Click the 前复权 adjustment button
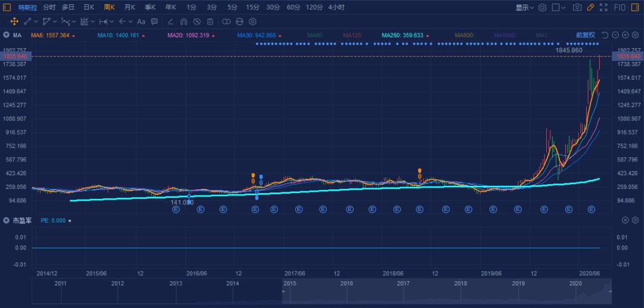This screenshot has height=308, width=644. [585, 35]
